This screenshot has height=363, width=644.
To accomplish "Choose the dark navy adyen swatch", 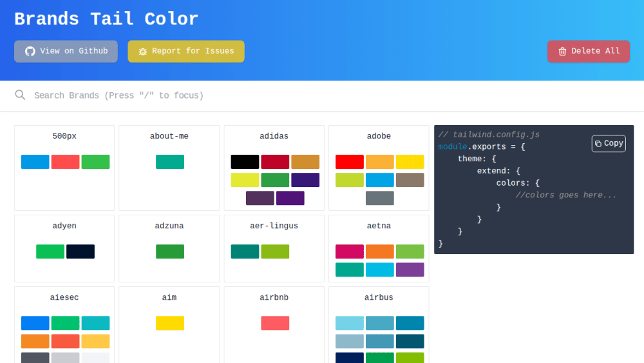I will (x=80, y=251).
